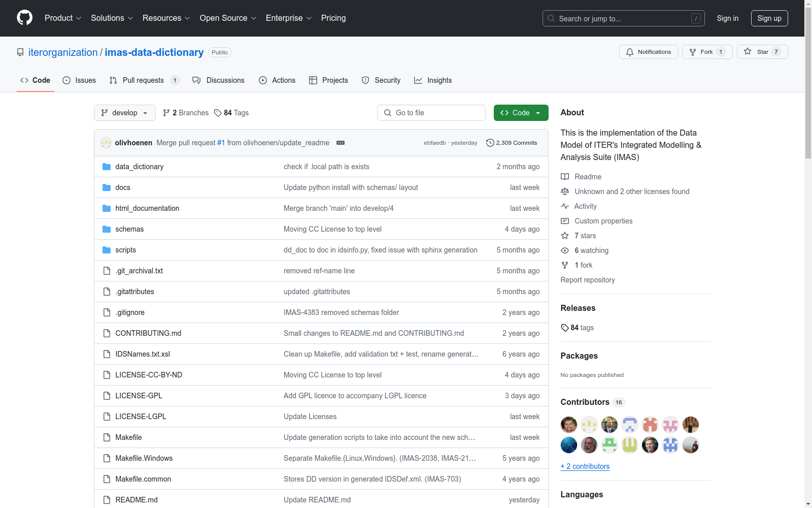Open pull request #1 link
The image size is (812, 508).
[x=221, y=143]
